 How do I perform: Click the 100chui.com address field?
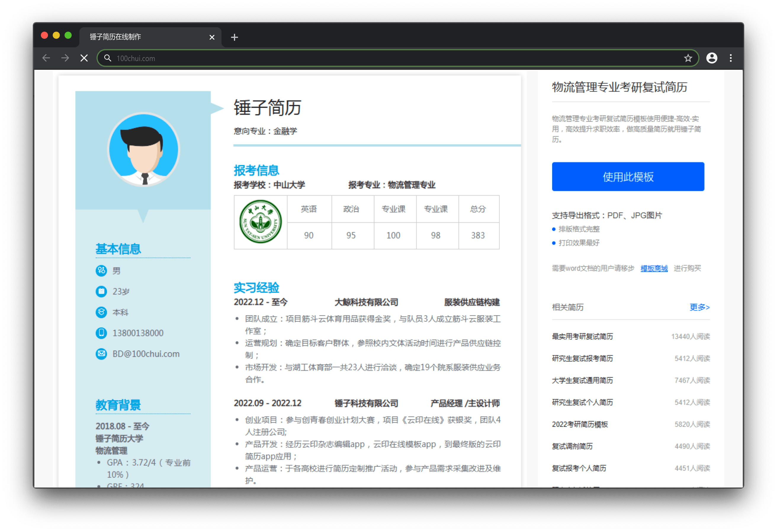coord(398,58)
